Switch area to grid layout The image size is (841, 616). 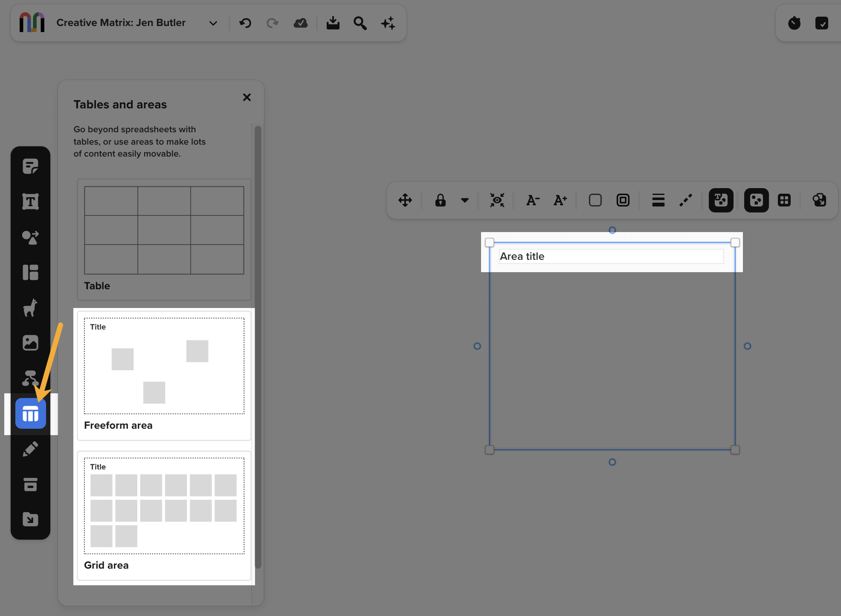coord(784,200)
